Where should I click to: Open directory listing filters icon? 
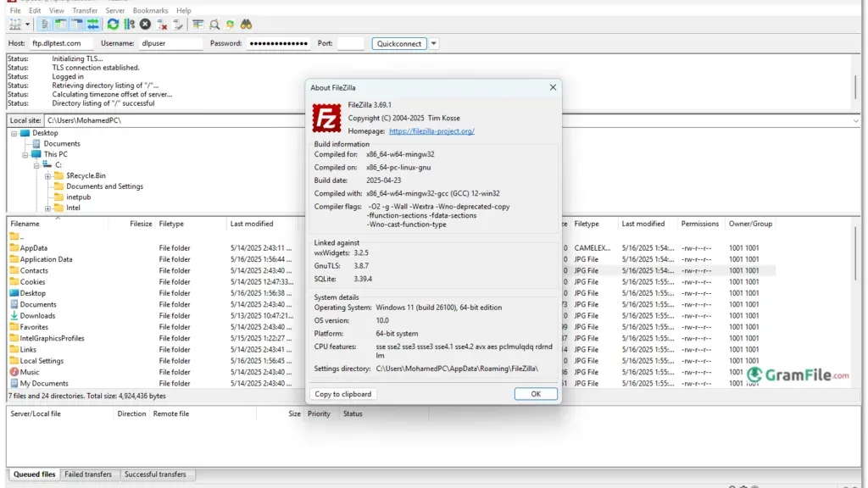(198, 25)
